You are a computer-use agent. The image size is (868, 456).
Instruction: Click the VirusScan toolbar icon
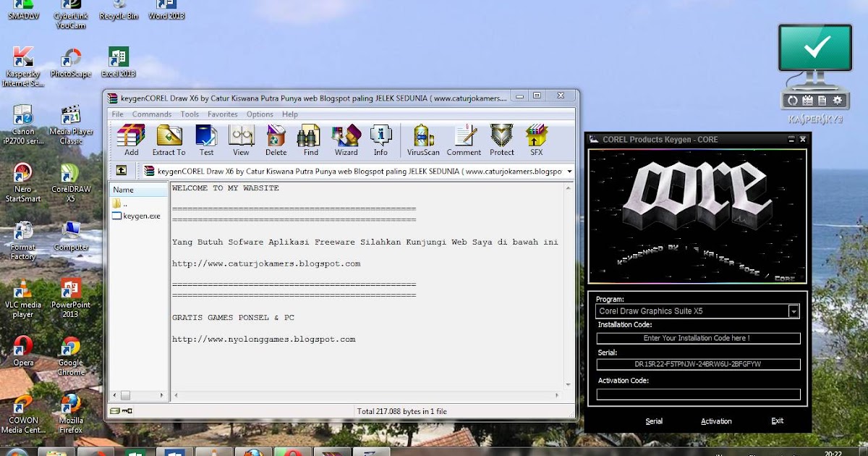(x=423, y=140)
